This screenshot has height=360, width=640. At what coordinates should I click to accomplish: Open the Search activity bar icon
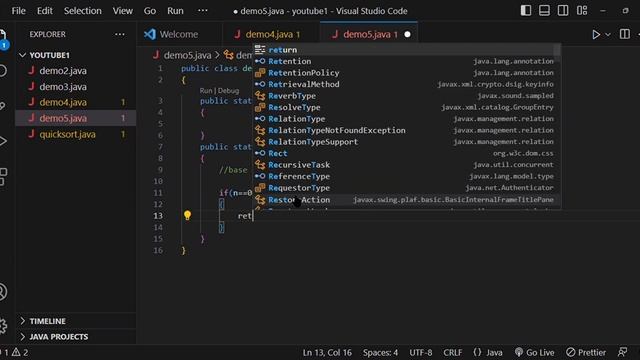tap(3, 71)
